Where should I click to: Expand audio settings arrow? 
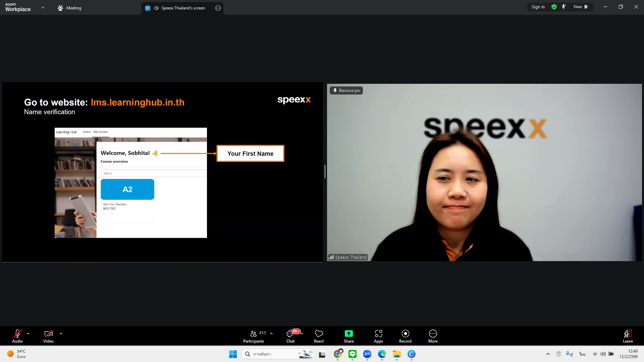coord(28,334)
